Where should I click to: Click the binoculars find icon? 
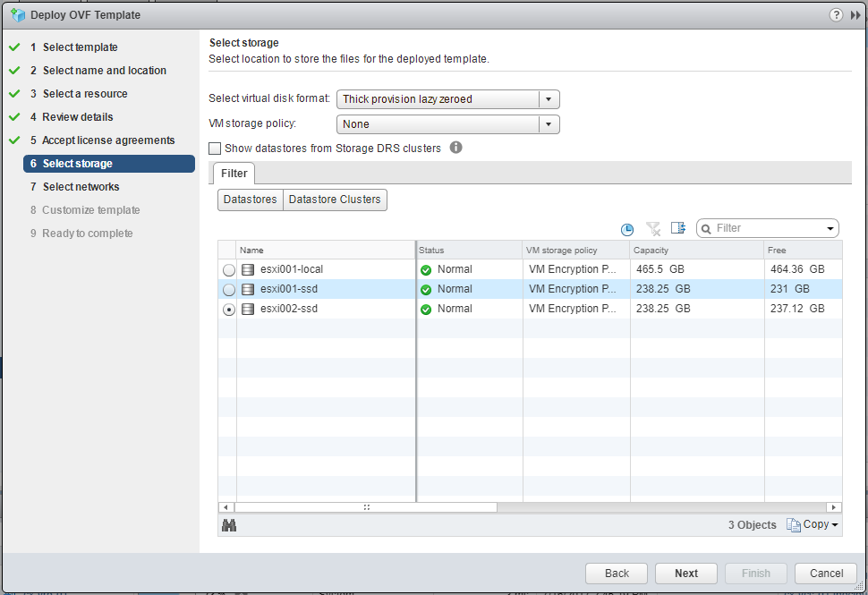point(229,525)
